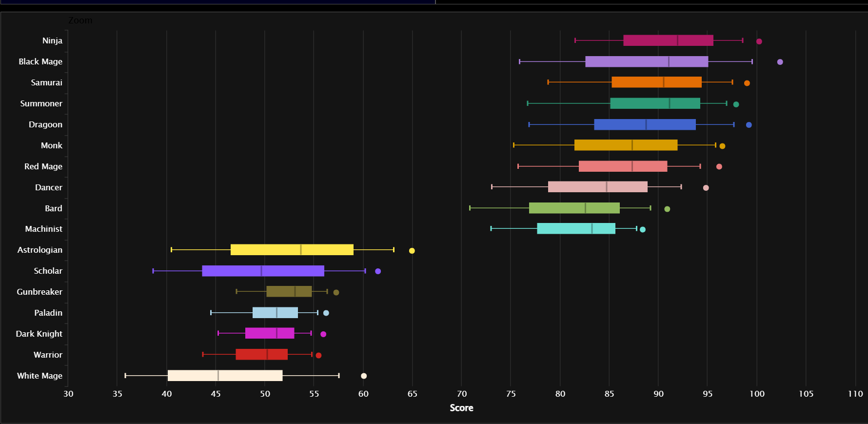This screenshot has width=868, height=424.
Task: Click the Zoom label above the chart
Action: coord(80,20)
